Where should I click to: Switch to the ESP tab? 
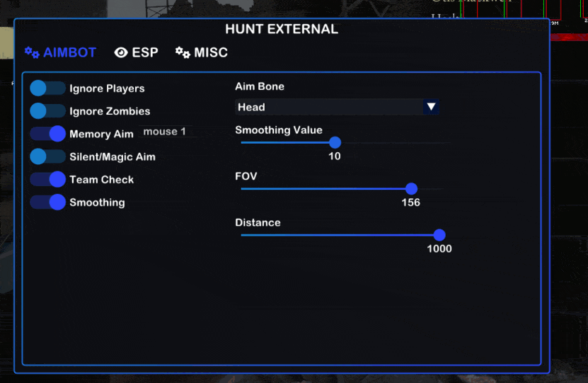click(144, 52)
